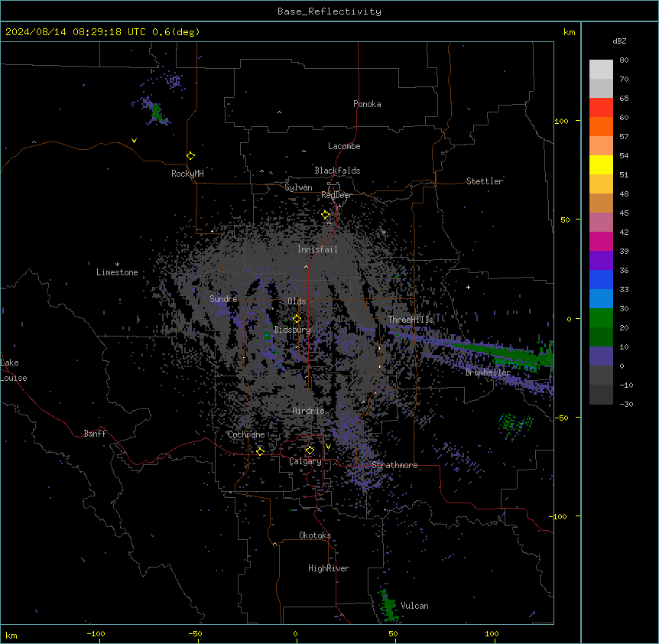
Task: Click the yellow diamond marker below RedDeer
Action: [326, 215]
